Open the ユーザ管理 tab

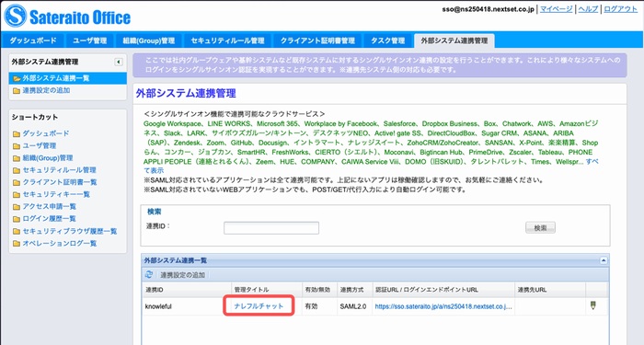(89, 40)
